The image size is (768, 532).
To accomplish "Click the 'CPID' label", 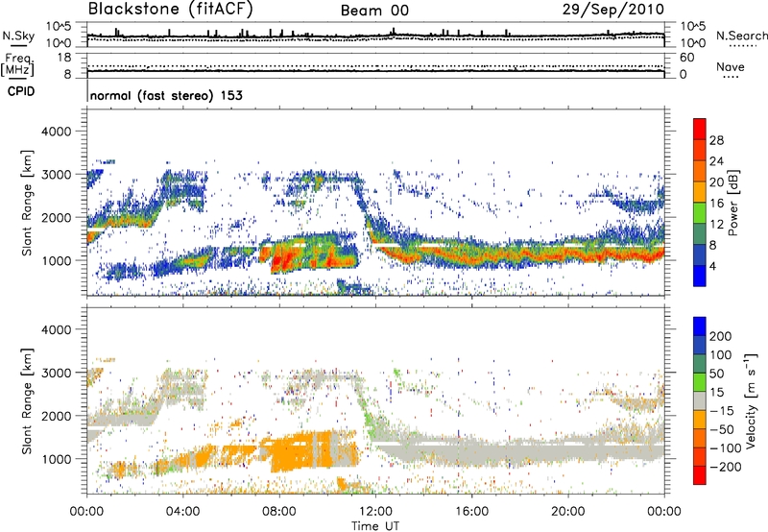I will click(x=21, y=91).
